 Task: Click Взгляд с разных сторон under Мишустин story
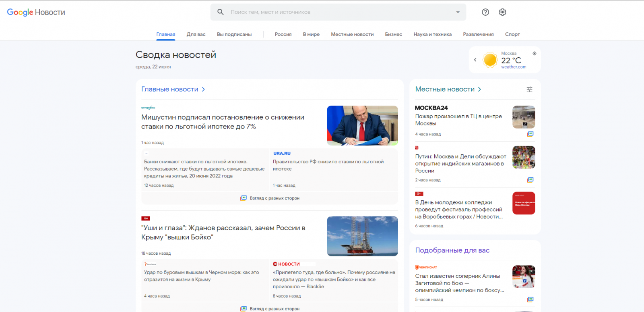pyautogui.click(x=270, y=198)
